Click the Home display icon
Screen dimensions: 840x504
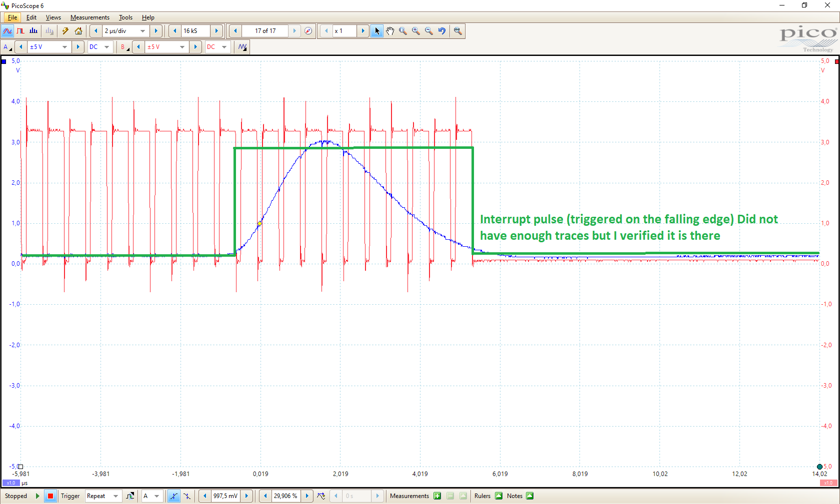(x=78, y=31)
